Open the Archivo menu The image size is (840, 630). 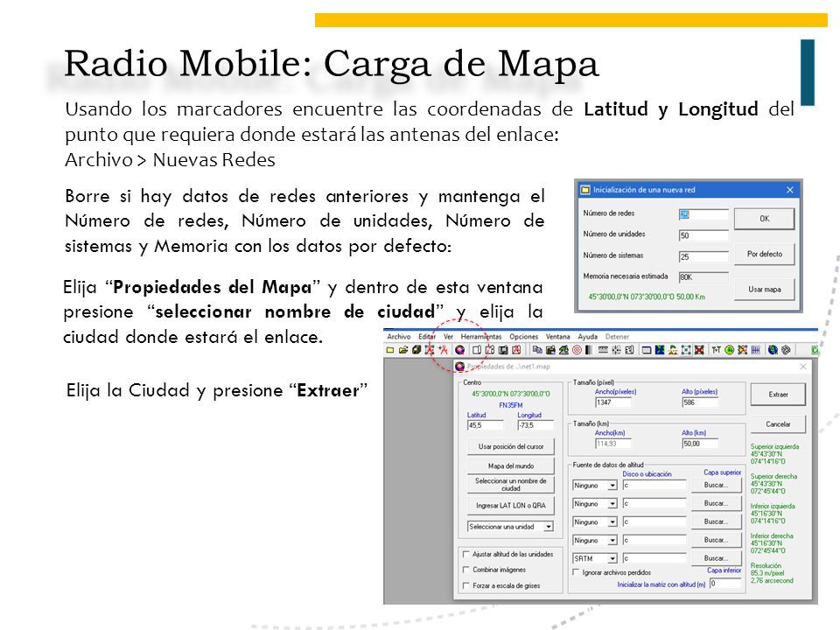tap(399, 336)
